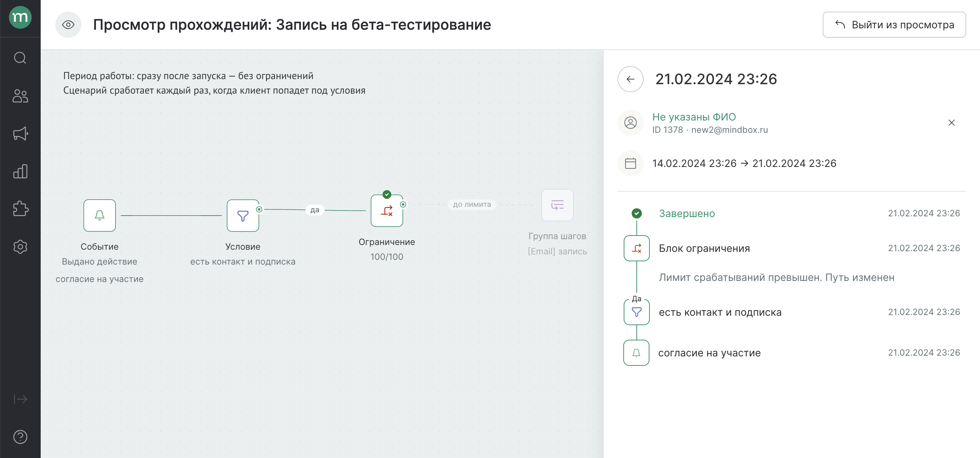
Task: Open search in sidebar
Action: pyautogui.click(x=20, y=58)
